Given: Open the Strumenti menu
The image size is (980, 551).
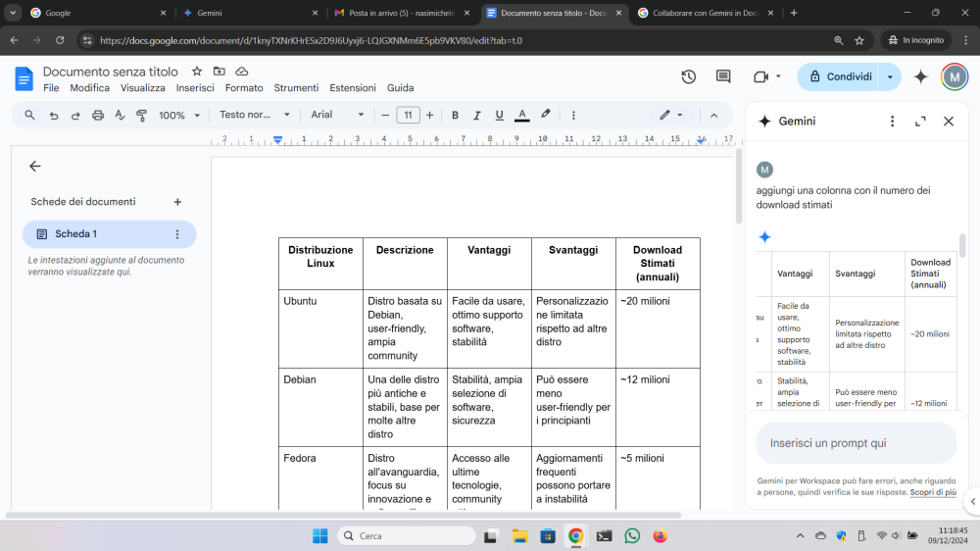Looking at the screenshot, I should pos(296,88).
